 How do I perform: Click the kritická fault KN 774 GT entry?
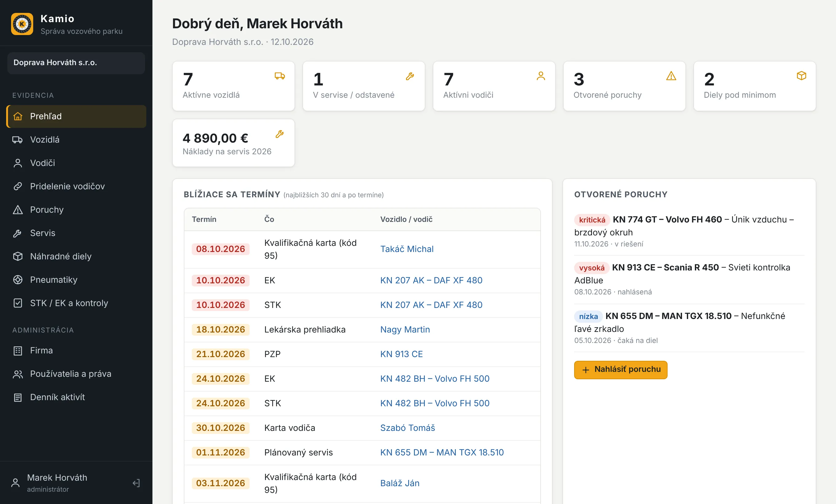[689, 231]
